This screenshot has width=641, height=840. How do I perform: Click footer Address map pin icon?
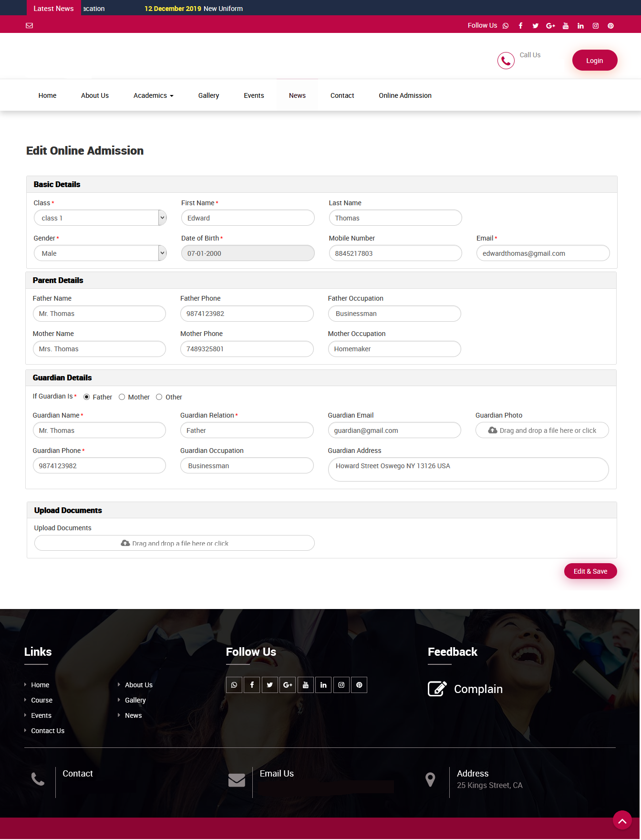point(430,779)
